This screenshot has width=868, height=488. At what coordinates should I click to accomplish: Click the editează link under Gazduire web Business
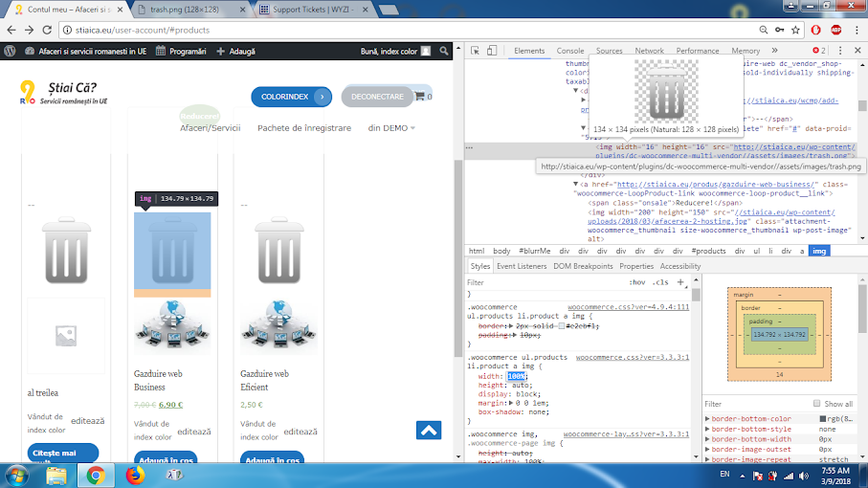click(x=193, y=431)
